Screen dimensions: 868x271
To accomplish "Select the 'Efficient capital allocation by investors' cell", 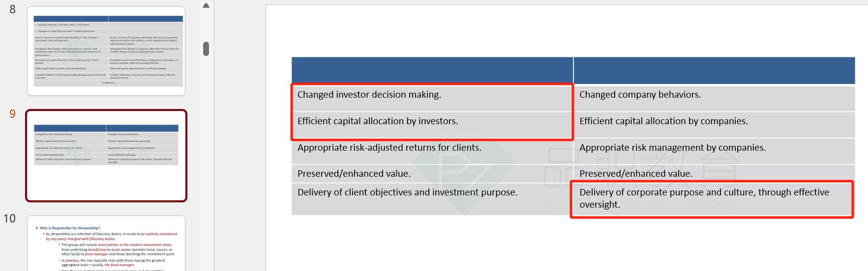I will click(432, 125).
